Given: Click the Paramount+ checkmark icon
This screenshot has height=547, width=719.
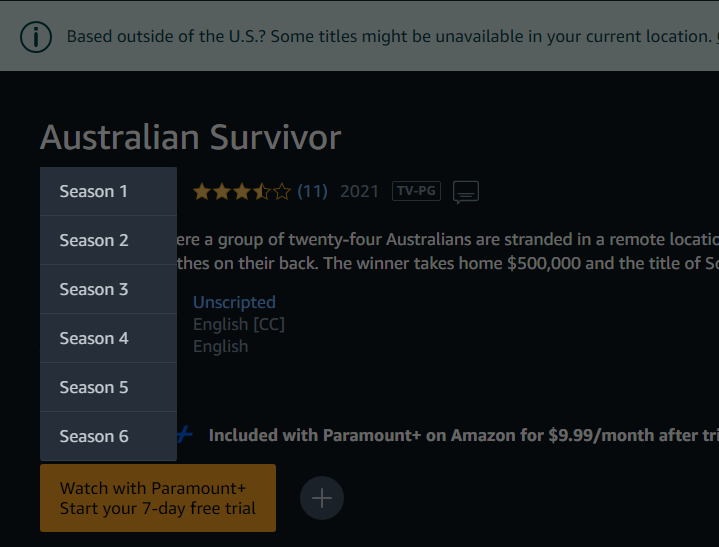Looking at the screenshot, I should point(185,434).
